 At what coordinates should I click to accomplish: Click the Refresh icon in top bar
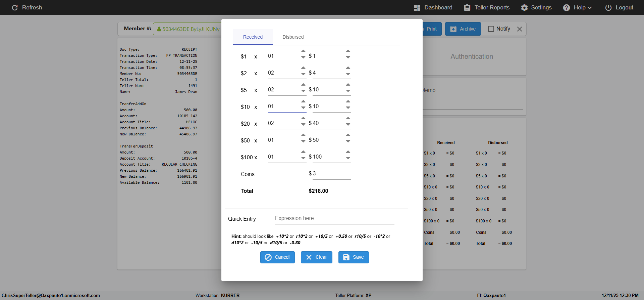[15, 7]
